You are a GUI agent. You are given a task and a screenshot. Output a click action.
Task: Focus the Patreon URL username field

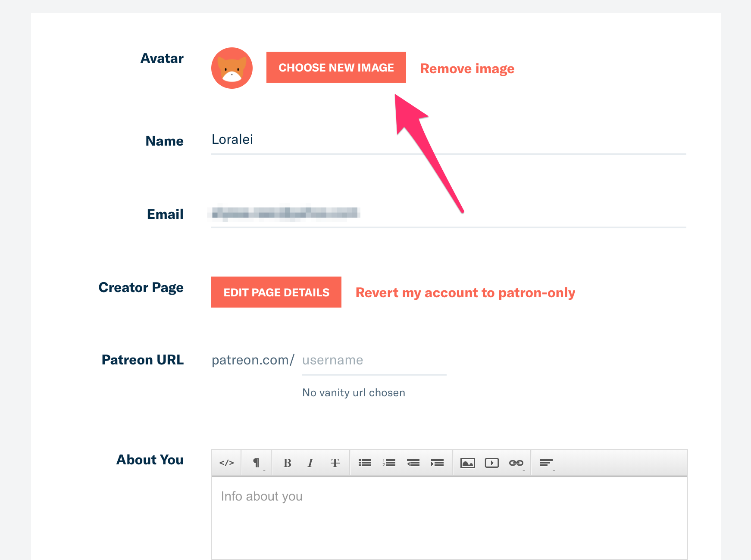click(x=374, y=361)
